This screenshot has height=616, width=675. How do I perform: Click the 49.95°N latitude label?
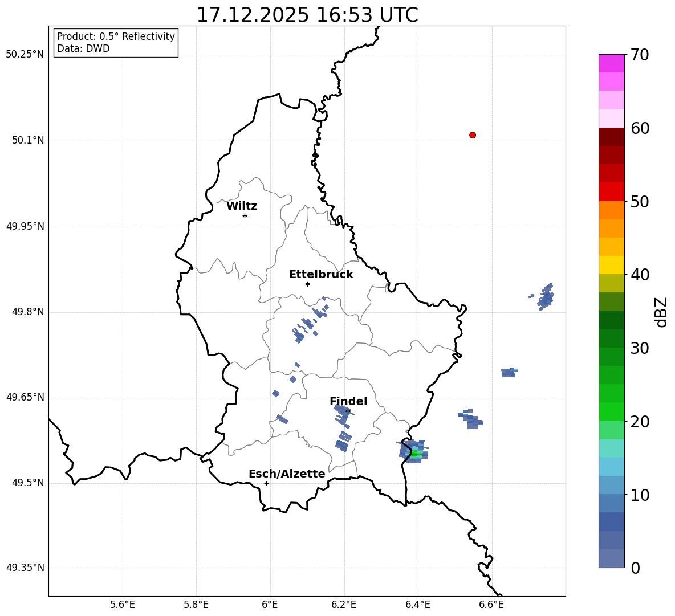[25, 226]
